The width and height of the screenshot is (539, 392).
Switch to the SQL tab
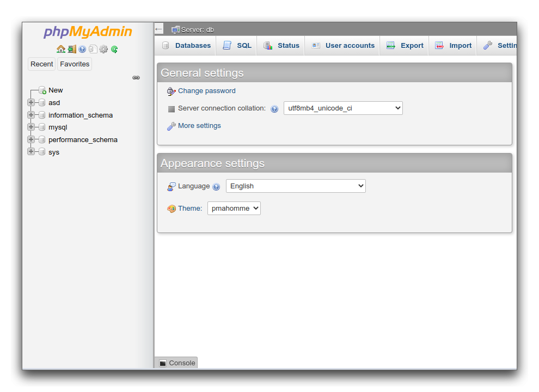click(x=237, y=45)
